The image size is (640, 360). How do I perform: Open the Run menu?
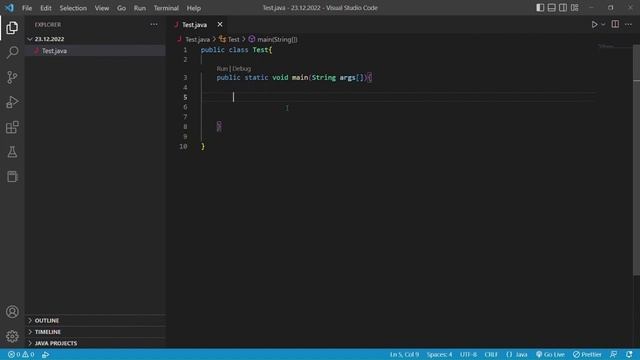tap(140, 8)
